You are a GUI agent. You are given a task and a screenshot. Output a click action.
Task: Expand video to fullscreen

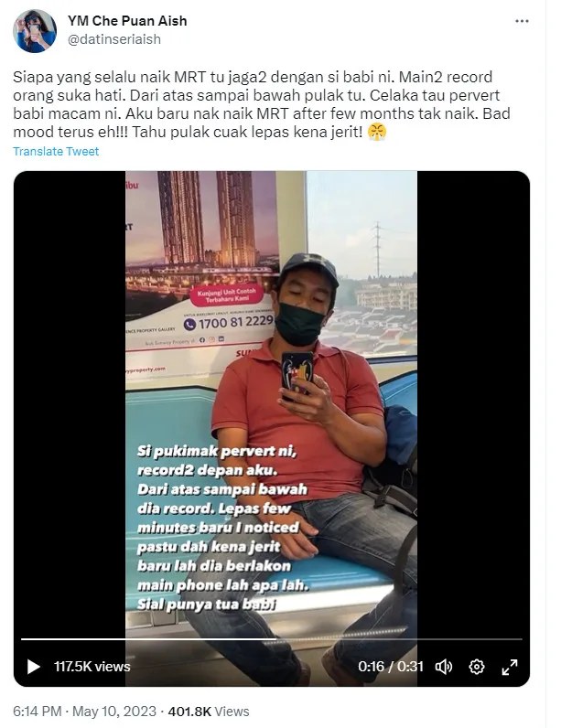coord(510,667)
